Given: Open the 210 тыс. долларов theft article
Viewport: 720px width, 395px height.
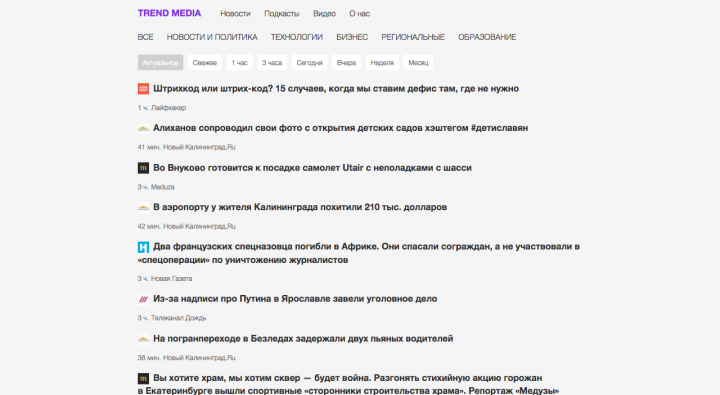Looking at the screenshot, I should tap(300, 207).
